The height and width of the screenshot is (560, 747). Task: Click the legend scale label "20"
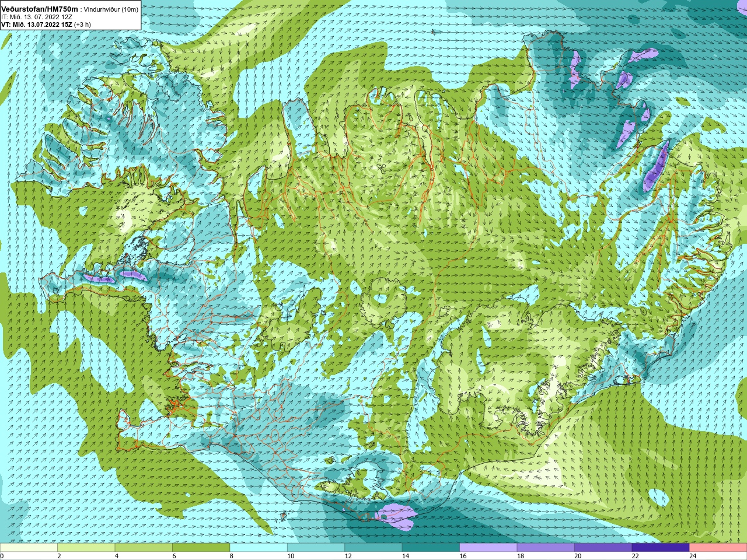pos(578,556)
